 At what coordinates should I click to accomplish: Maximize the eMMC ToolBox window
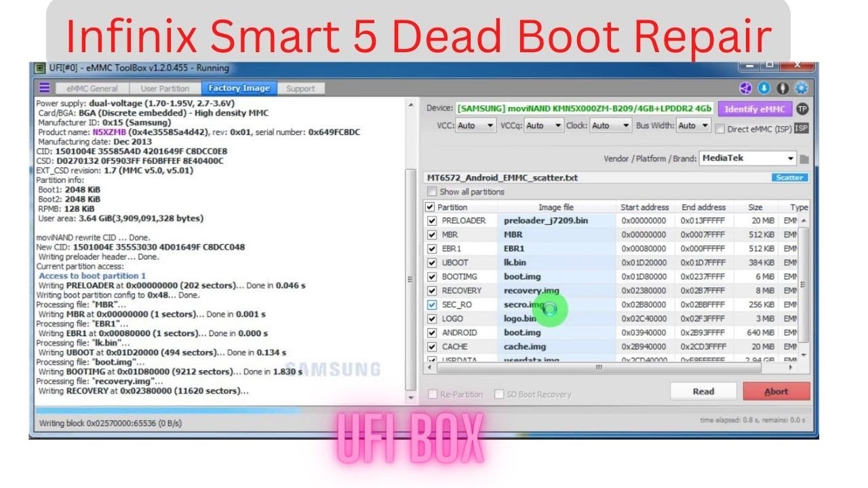pyautogui.click(x=770, y=66)
